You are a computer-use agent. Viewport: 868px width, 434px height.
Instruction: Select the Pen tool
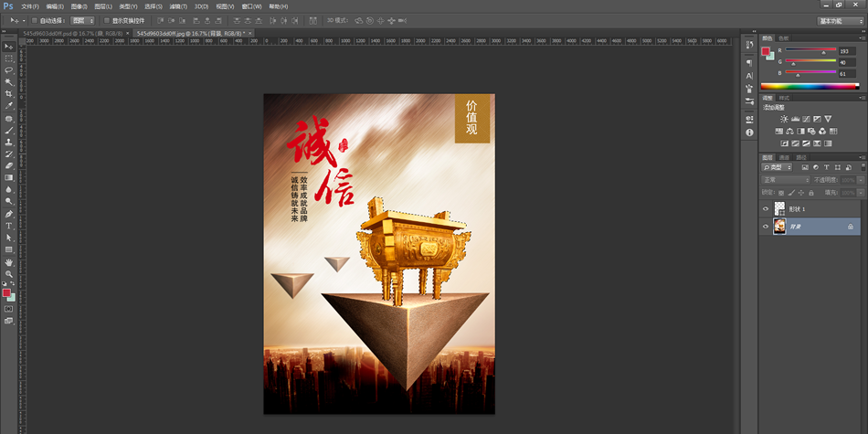[9, 214]
